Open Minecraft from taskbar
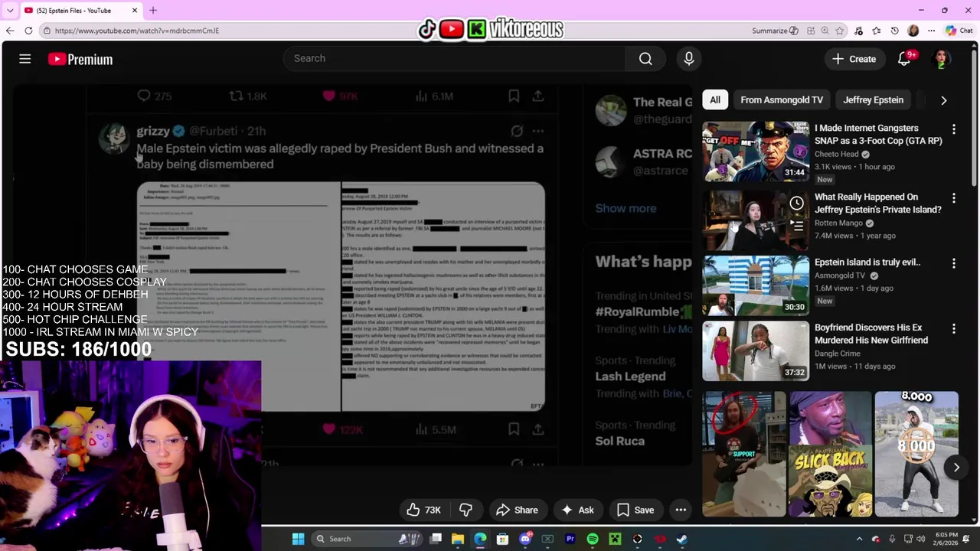Viewport: 980px width, 551px height. (x=615, y=539)
